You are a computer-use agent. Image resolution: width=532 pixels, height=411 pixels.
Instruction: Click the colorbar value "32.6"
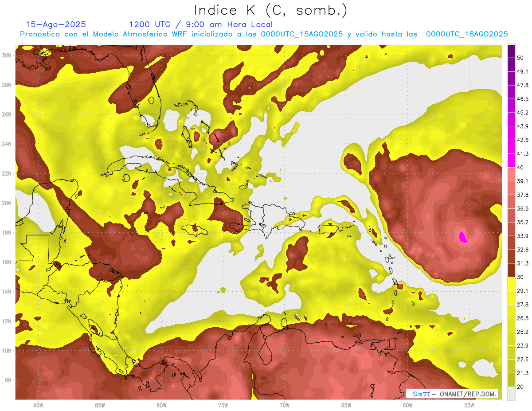[x=523, y=250]
